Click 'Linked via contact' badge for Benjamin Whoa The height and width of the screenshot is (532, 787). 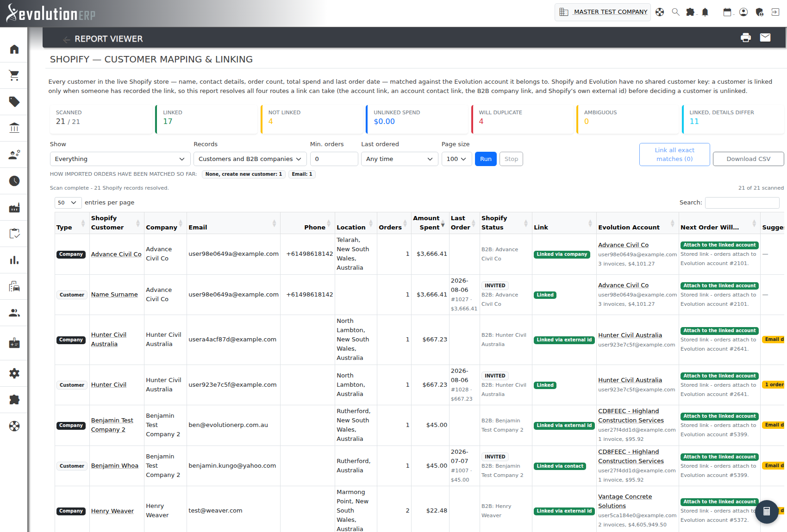tap(560, 466)
